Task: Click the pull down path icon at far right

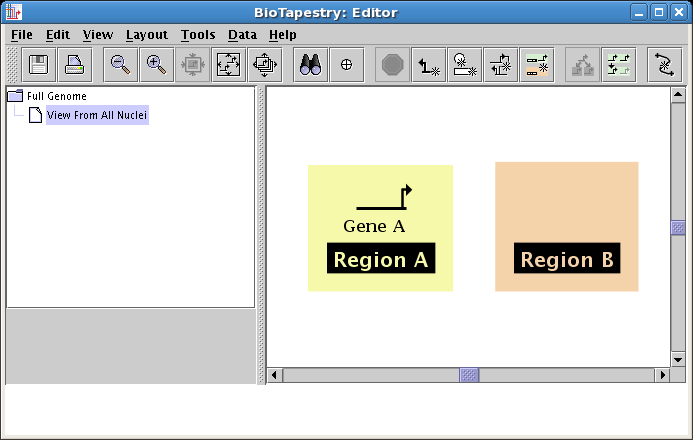Action: tap(664, 64)
